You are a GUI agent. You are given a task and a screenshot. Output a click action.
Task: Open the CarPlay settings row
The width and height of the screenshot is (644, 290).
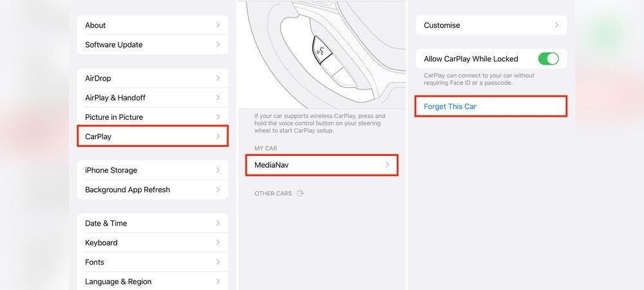coord(153,137)
